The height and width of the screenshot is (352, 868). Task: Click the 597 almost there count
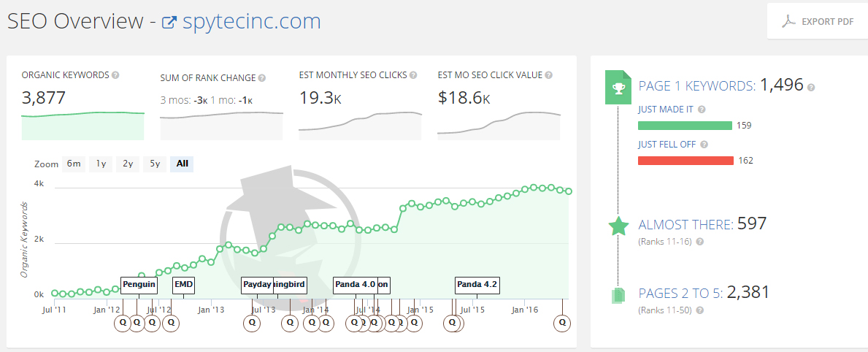(x=752, y=223)
